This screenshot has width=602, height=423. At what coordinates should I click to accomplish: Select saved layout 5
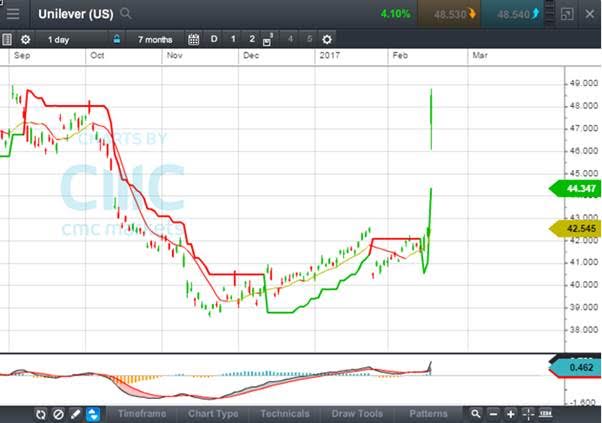click(x=309, y=39)
